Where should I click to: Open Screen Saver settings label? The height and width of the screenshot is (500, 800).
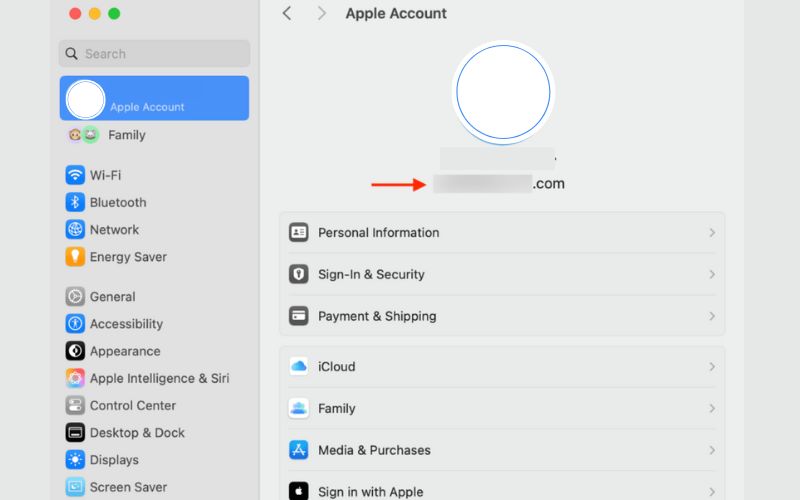pyautogui.click(x=129, y=487)
